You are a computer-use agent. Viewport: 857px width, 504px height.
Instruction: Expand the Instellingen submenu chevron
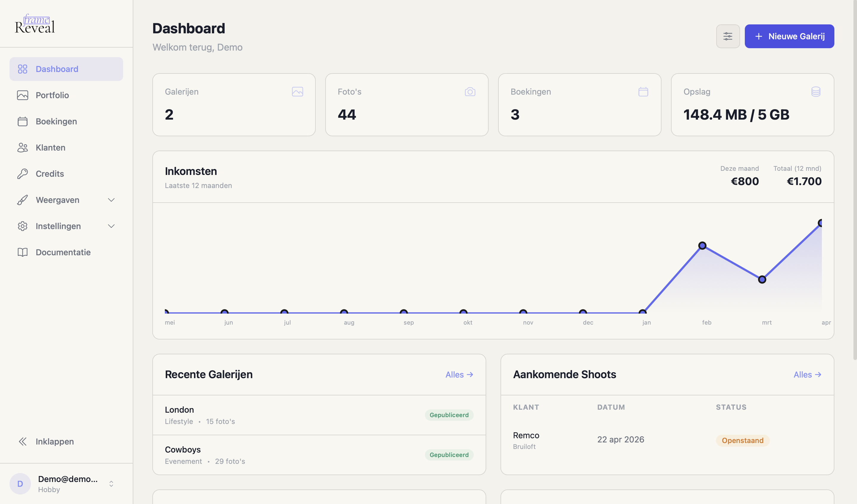[x=111, y=226]
